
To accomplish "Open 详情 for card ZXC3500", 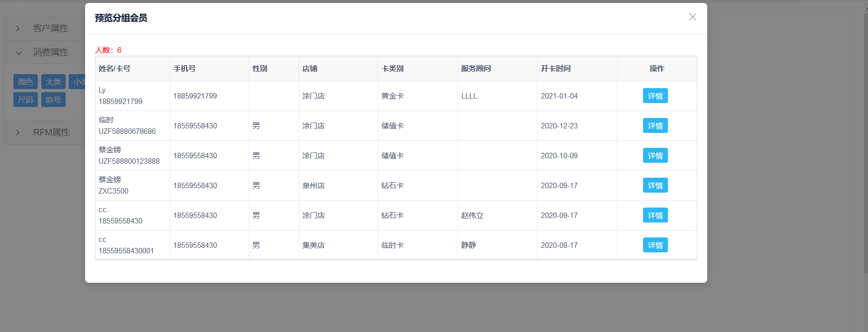I will click(x=655, y=186).
